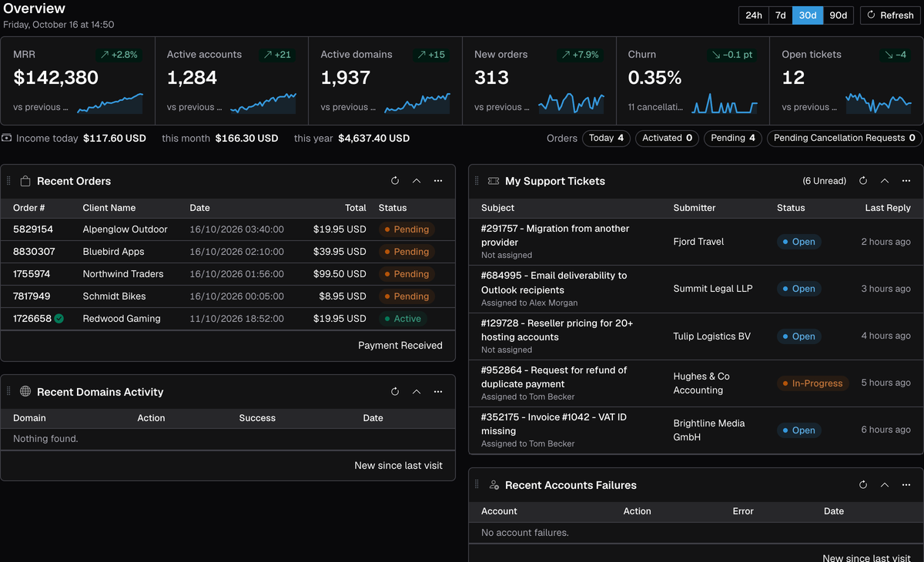Click the Churn metric card
The image size is (924, 562).
coord(693,81)
